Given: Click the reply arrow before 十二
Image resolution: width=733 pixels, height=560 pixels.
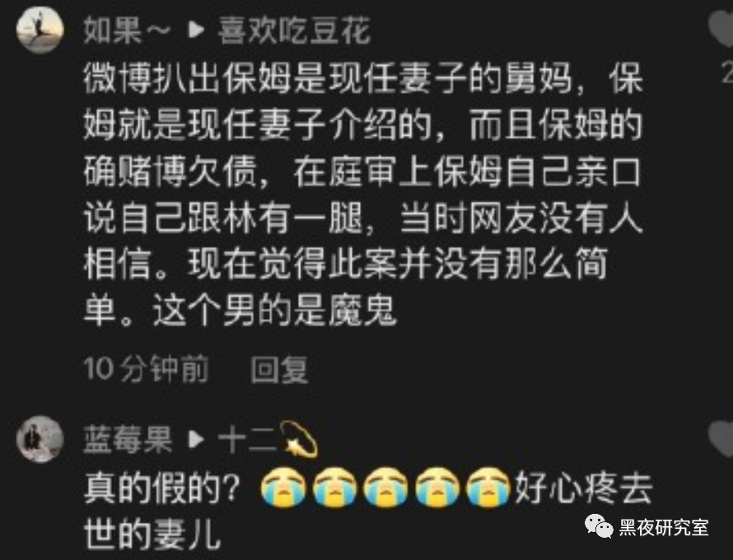Looking at the screenshot, I should click(x=196, y=440).
